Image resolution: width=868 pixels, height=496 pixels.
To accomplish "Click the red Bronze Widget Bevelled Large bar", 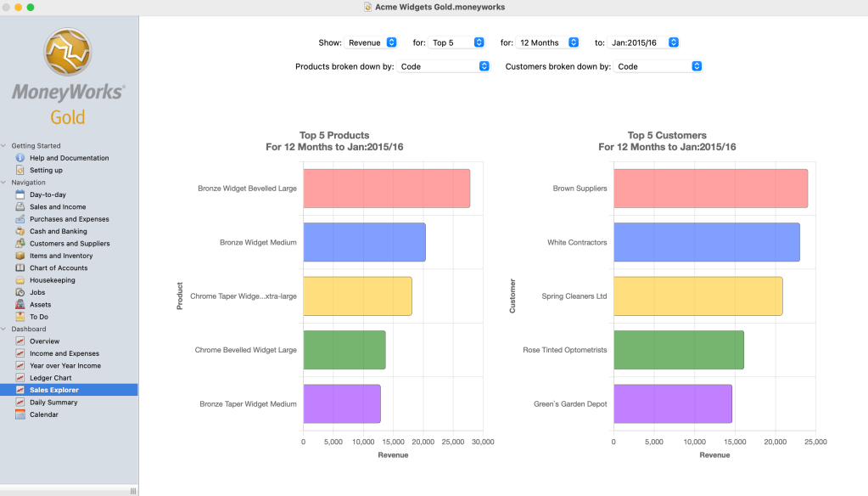I will pos(386,189).
